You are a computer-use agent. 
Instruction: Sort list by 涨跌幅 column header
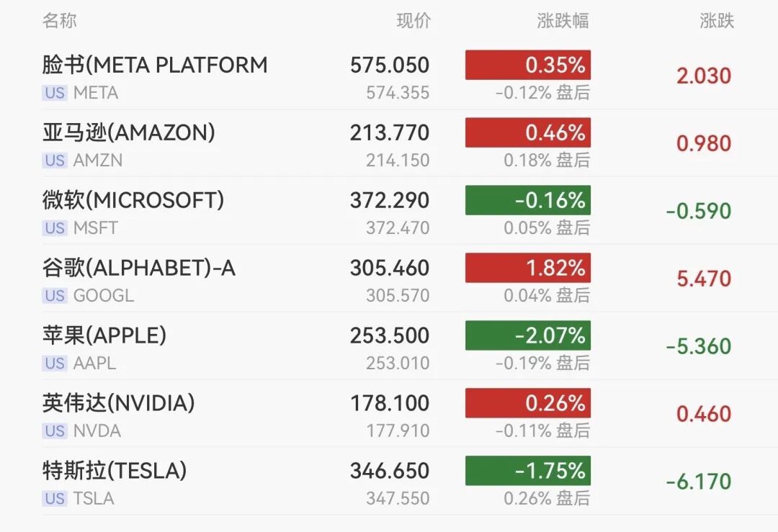click(563, 21)
